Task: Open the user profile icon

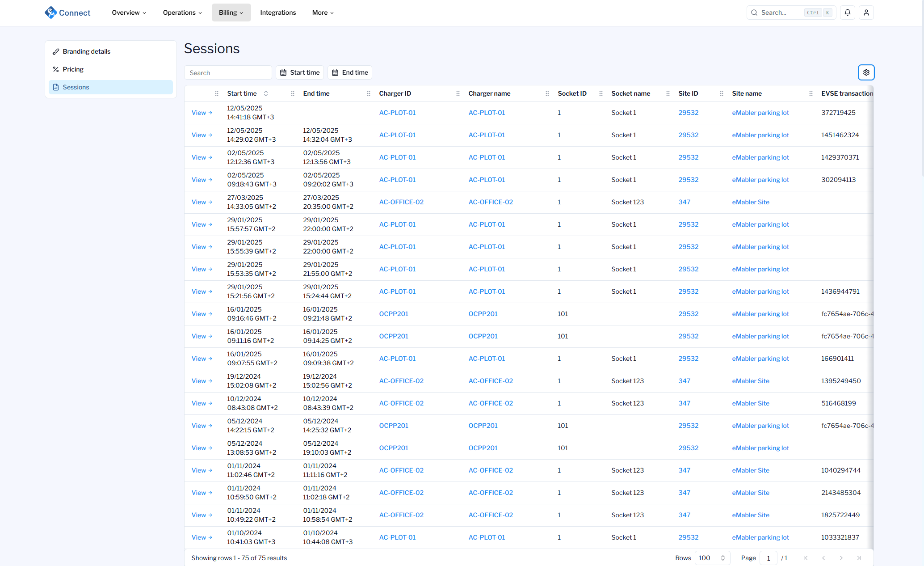Action: [x=866, y=12]
